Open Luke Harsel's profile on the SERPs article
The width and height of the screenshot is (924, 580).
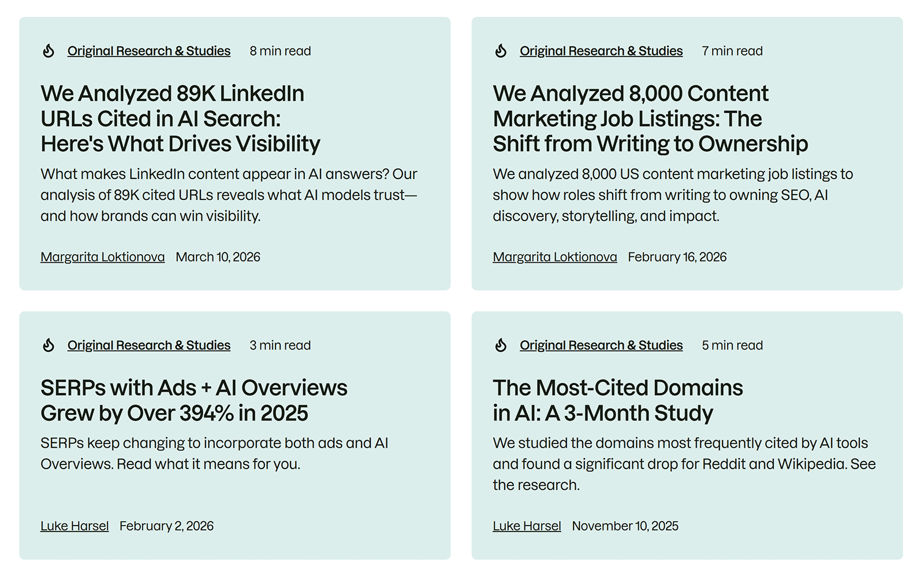point(74,526)
